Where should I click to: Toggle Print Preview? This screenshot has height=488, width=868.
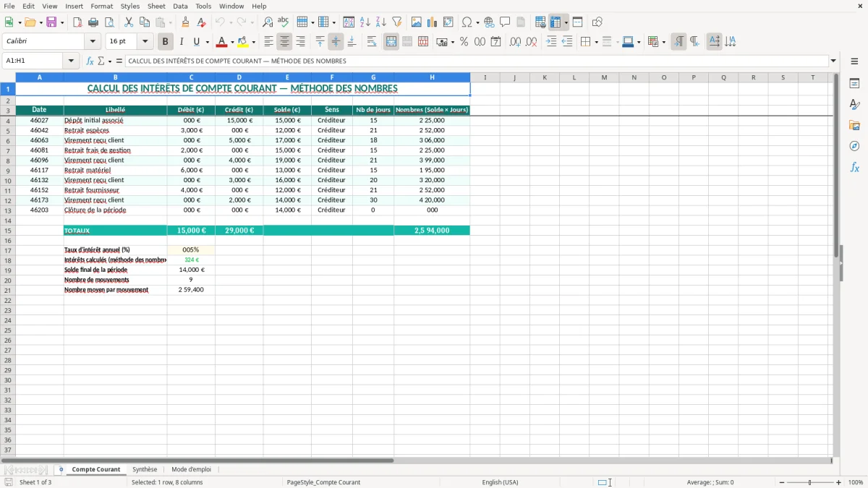109,22
